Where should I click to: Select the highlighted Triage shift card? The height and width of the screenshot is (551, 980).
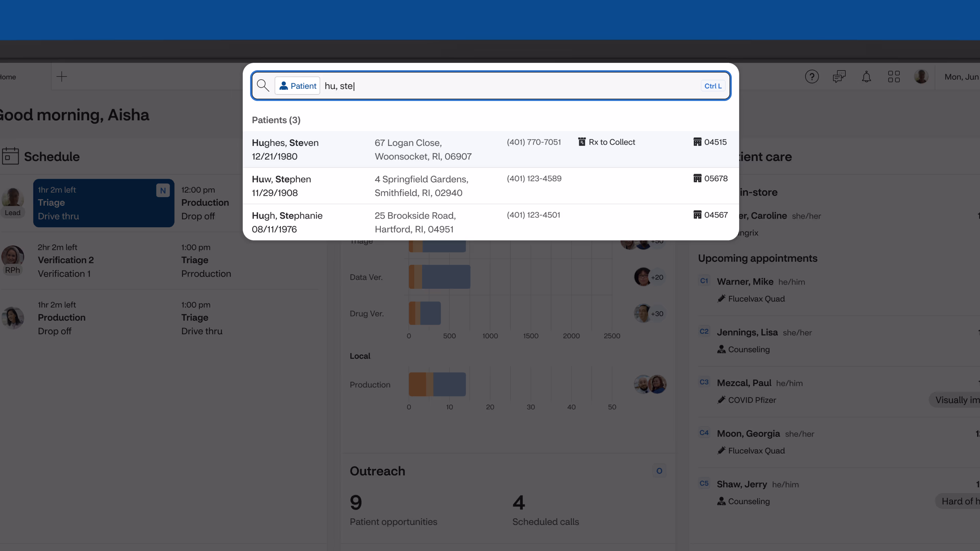point(103,203)
